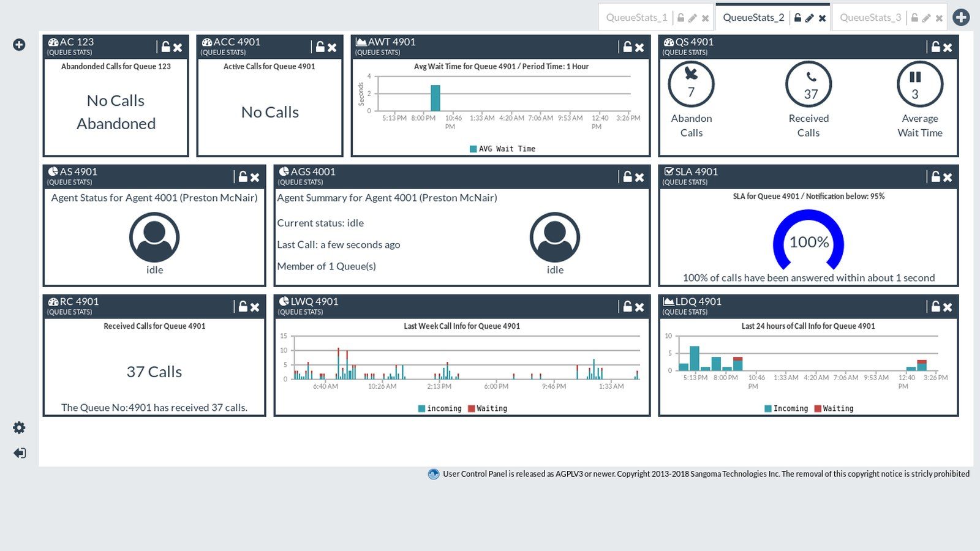Edit the QueueStats_1 dashboard with pencil icon

click(x=693, y=18)
